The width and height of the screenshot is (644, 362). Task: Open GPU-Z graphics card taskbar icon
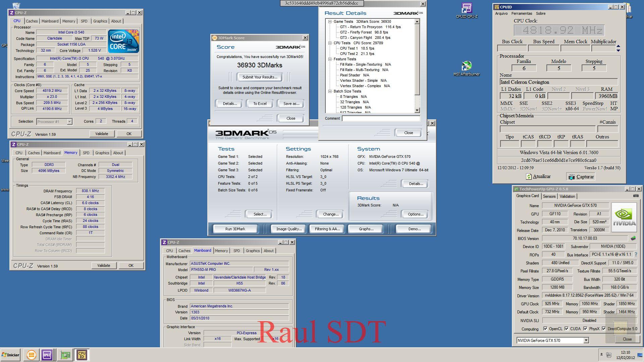point(65,355)
